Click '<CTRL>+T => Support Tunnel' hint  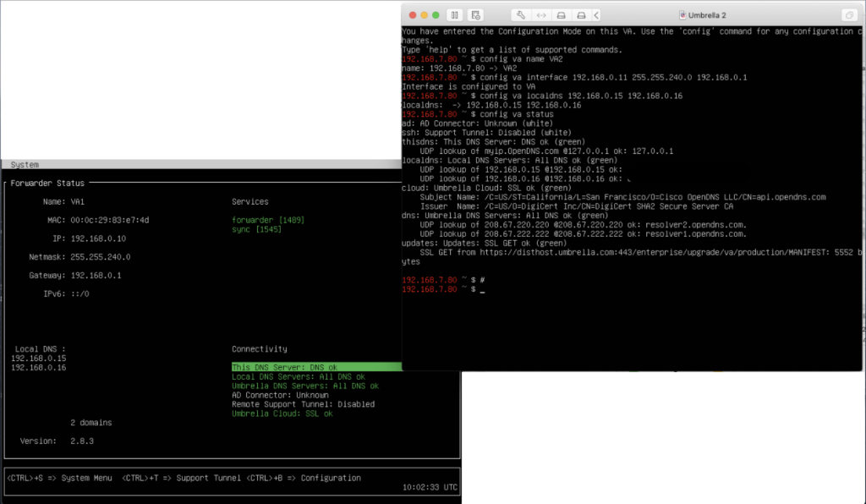(x=181, y=478)
